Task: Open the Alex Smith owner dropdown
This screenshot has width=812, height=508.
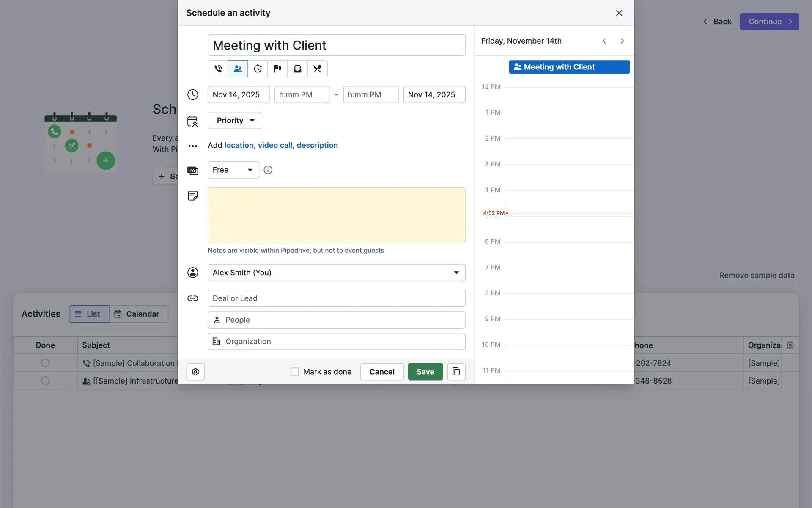Action: pyautogui.click(x=336, y=273)
